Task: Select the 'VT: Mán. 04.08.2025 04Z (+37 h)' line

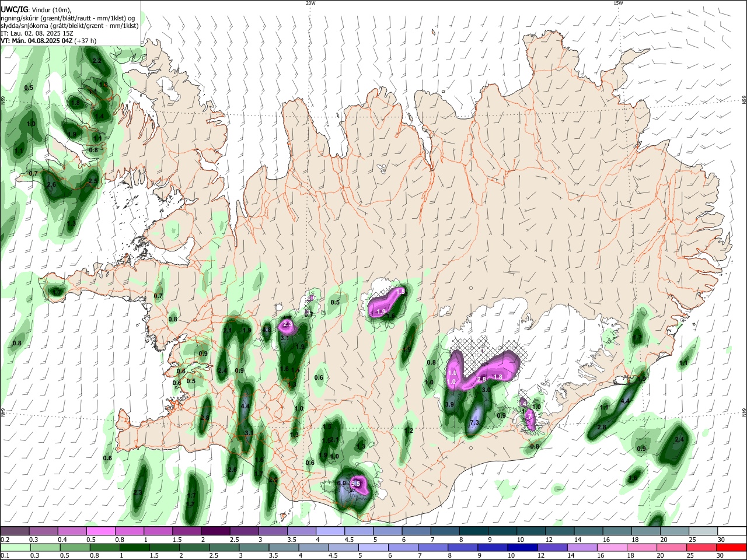Action: point(48,41)
